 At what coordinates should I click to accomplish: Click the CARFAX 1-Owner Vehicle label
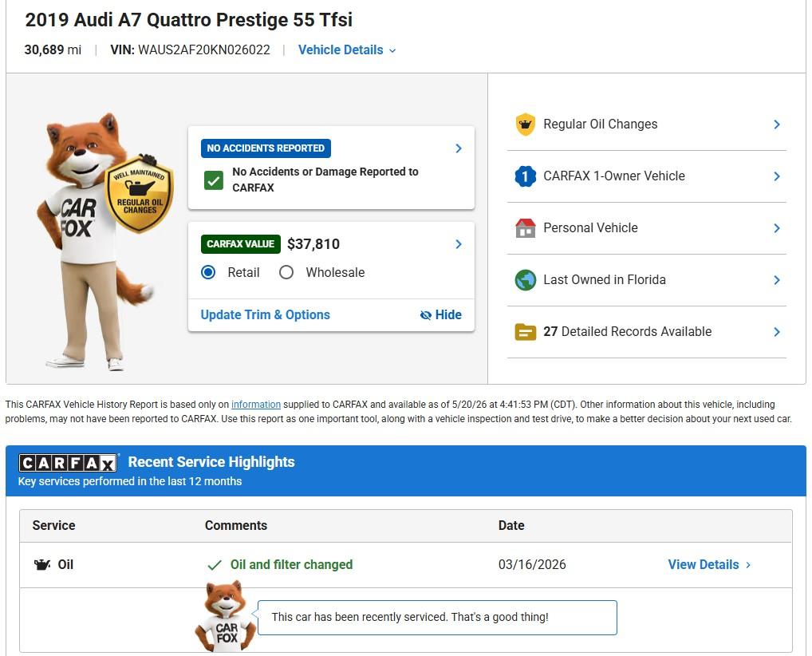pyautogui.click(x=614, y=176)
